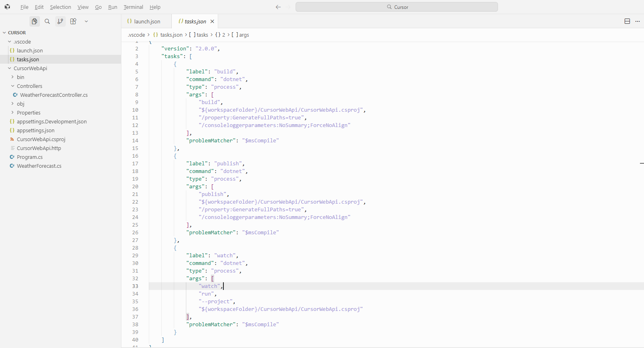The height and width of the screenshot is (348, 644).
Task: Open the Go menu
Action: pyautogui.click(x=98, y=7)
